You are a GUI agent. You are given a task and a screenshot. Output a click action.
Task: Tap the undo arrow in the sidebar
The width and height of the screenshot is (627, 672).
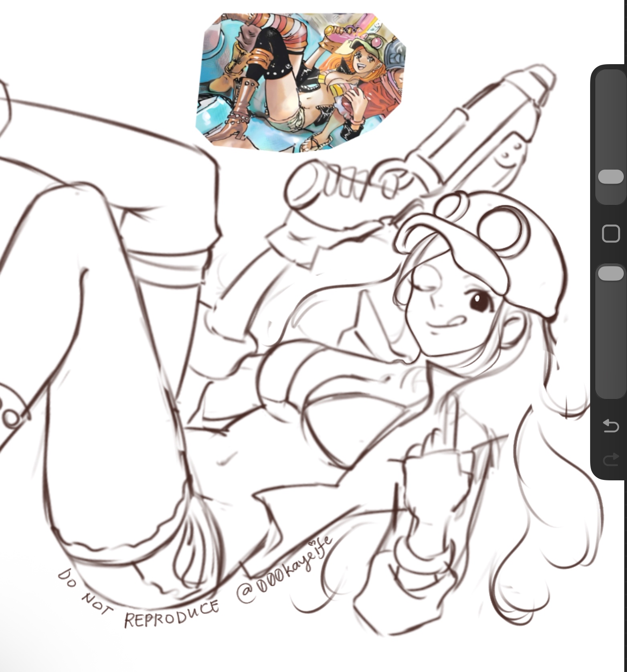click(611, 425)
